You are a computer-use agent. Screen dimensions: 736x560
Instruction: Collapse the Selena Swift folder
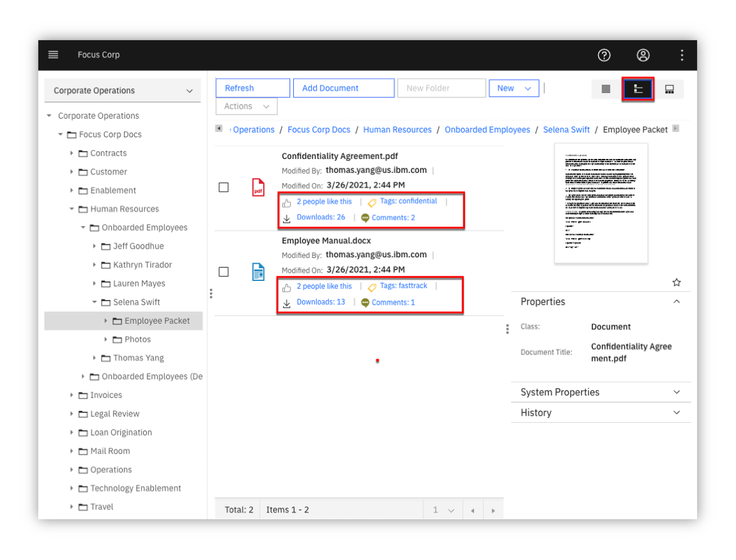(x=95, y=302)
